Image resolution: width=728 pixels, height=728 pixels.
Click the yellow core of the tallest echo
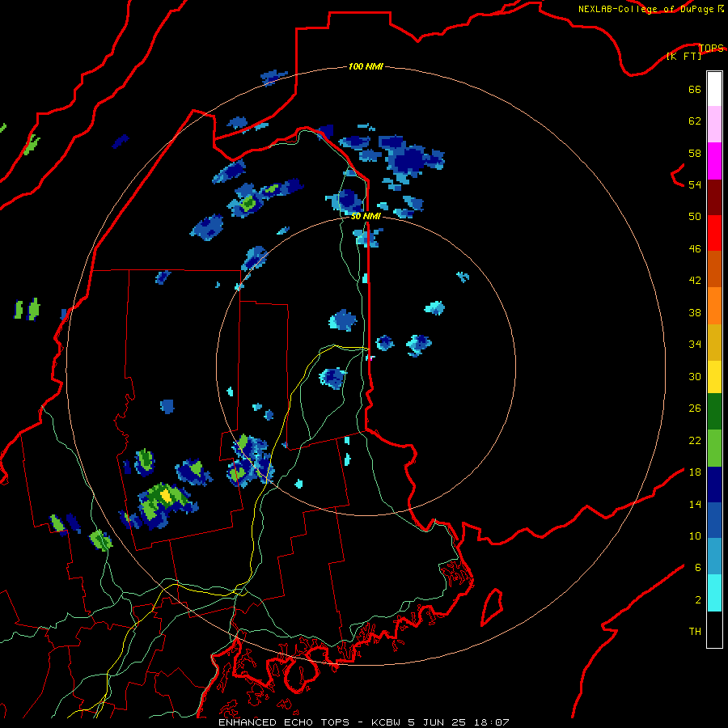pyautogui.click(x=165, y=496)
